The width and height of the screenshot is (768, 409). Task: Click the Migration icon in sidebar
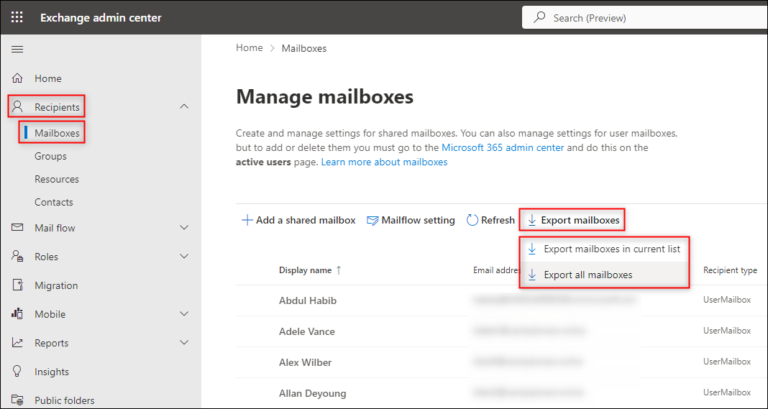tap(17, 285)
